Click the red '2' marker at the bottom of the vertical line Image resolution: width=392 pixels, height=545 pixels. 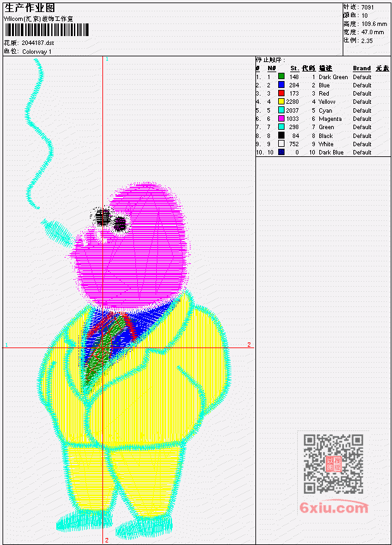click(x=107, y=540)
